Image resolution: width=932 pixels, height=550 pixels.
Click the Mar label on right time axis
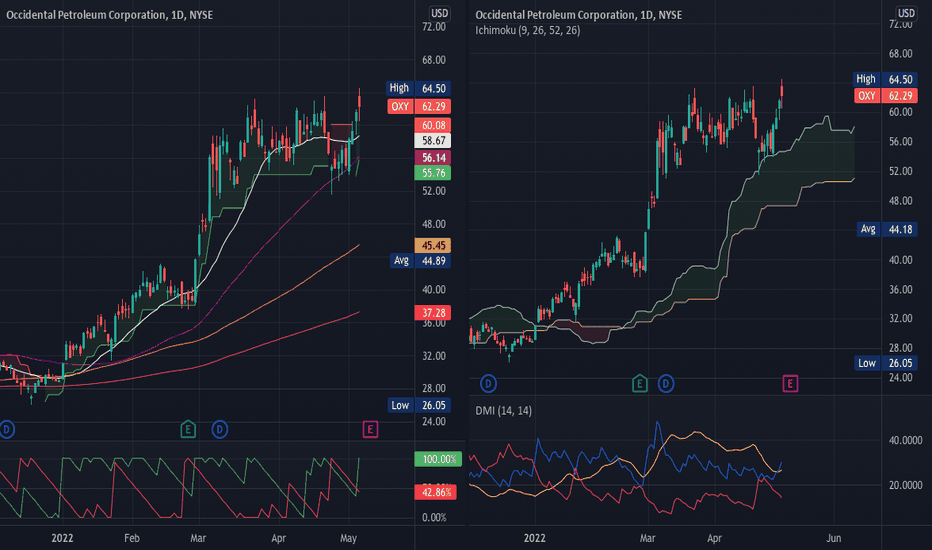[x=647, y=538]
